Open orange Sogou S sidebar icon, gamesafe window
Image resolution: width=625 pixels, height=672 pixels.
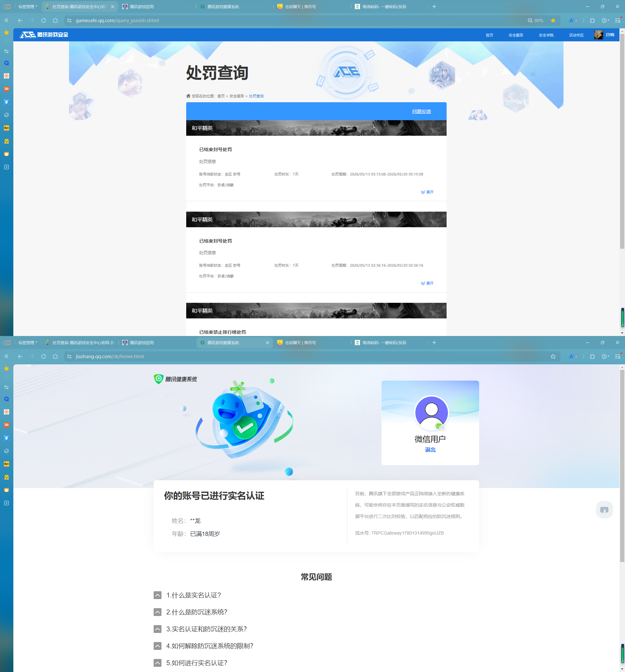tap(7, 76)
